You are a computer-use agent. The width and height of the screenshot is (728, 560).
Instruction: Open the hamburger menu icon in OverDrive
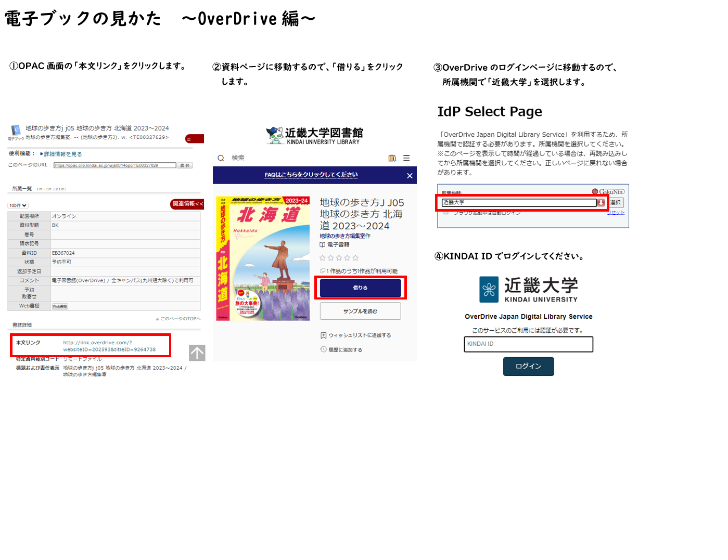click(x=406, y=158)
